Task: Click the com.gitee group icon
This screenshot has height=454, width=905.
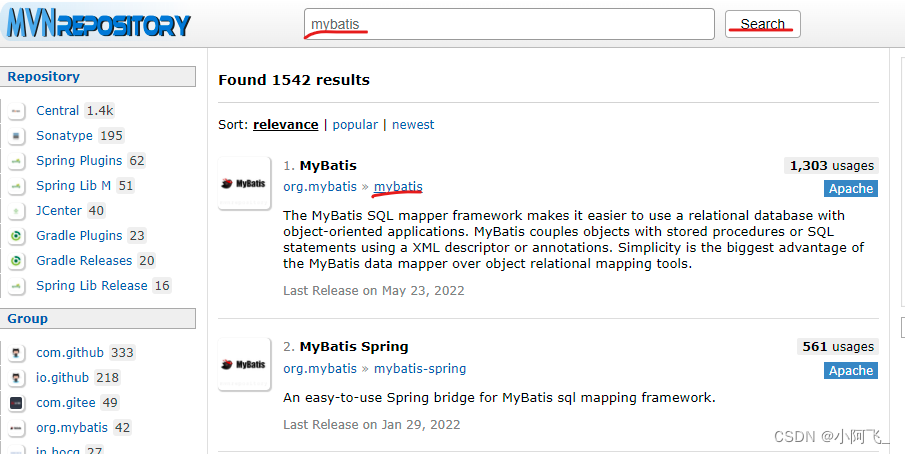Action: coord(17,403)
